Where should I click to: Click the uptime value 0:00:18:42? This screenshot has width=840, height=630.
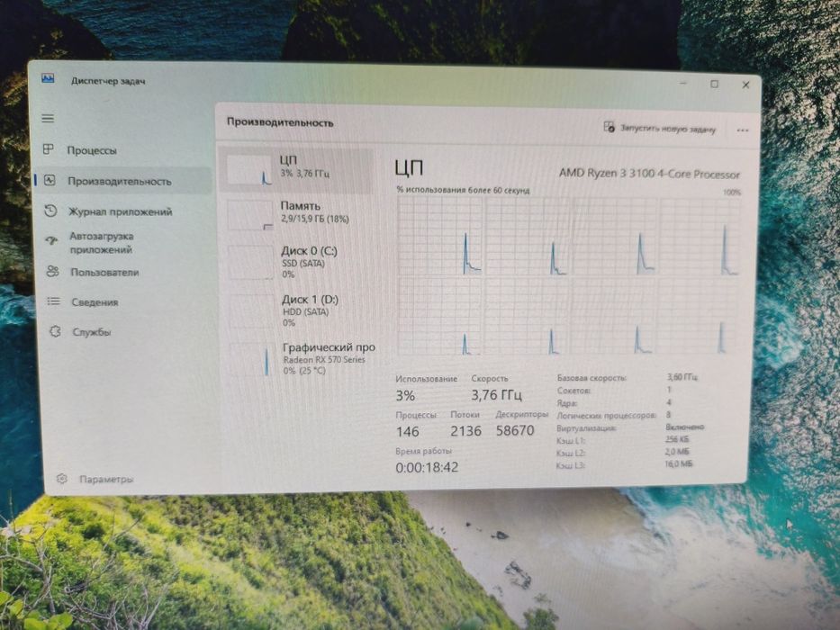427,467
